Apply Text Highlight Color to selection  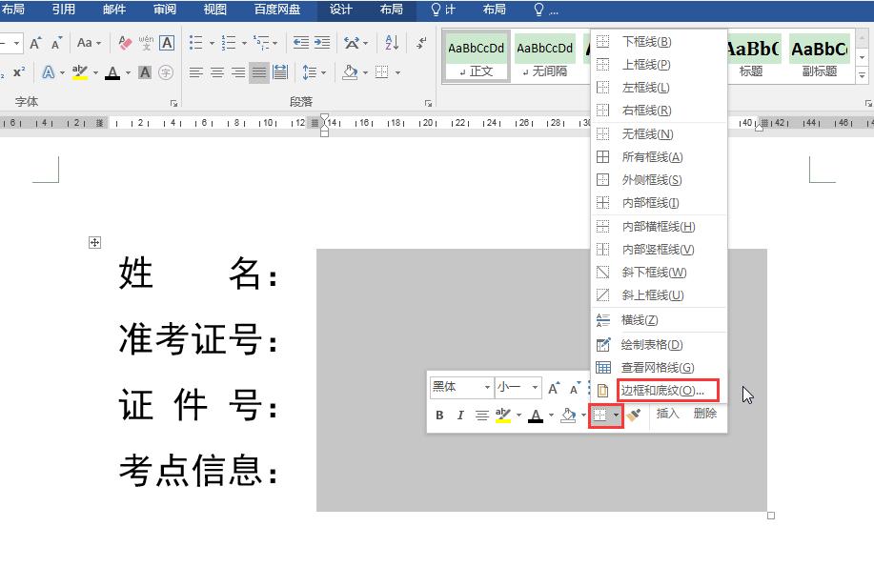pos(80,73)
